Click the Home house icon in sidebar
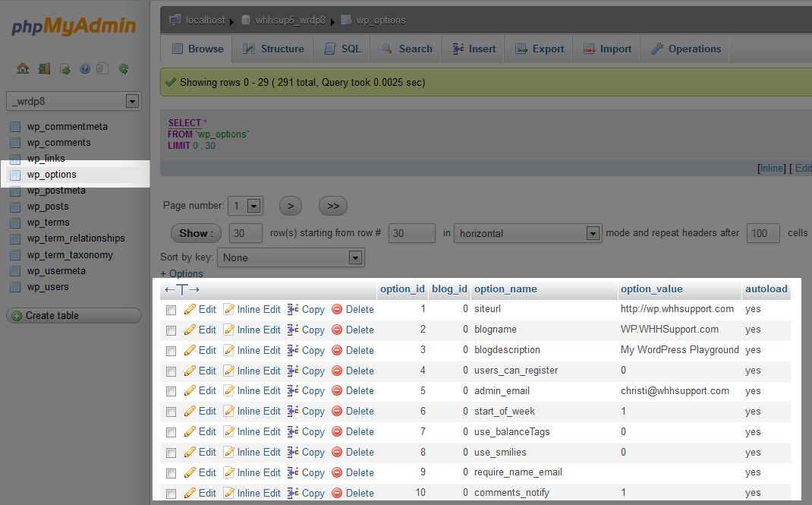The height and width of the screenshot is (505, 812). click(23, 68)
